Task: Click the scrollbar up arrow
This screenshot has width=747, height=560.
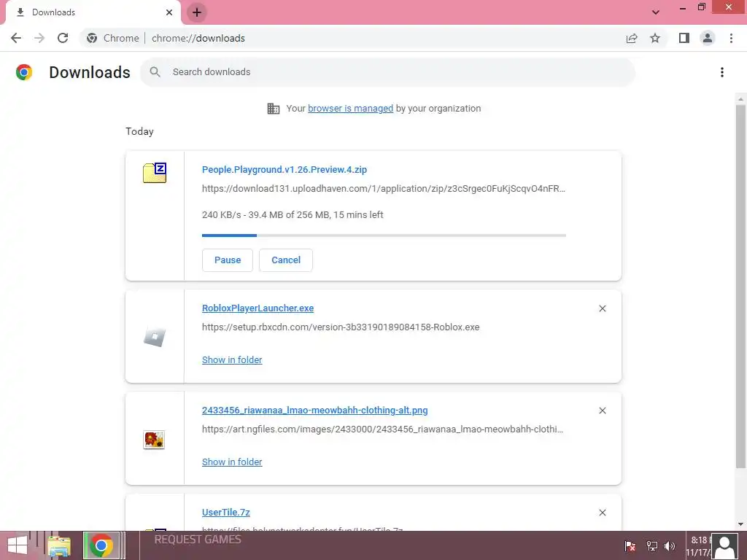Action: coord(740,99)
